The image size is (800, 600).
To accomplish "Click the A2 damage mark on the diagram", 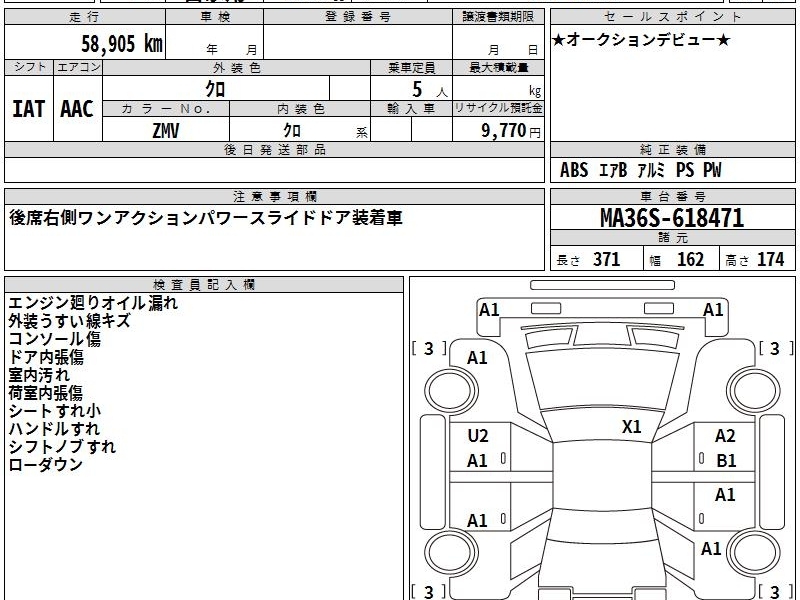I will 725,436.
